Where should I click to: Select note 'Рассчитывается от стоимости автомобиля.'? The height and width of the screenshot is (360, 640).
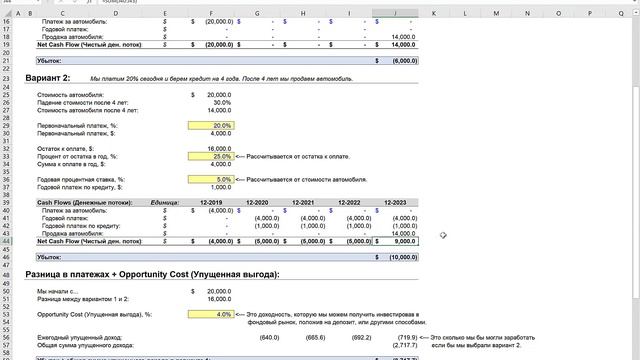coord(307,179)
